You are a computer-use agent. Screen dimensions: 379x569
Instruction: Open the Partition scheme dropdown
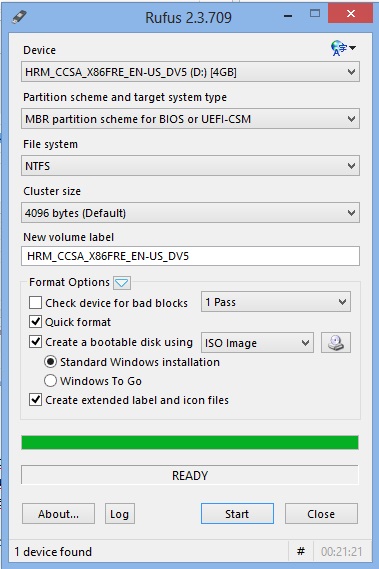click(190, 119)
